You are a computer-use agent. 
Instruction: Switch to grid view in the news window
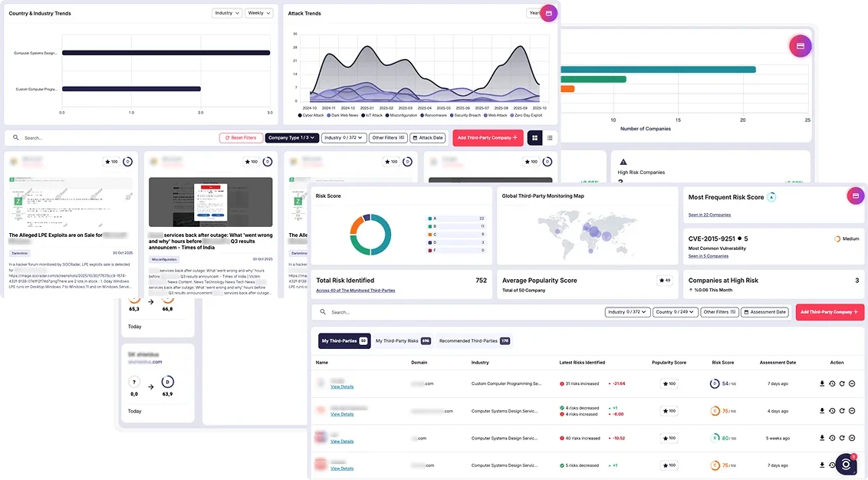534,138
